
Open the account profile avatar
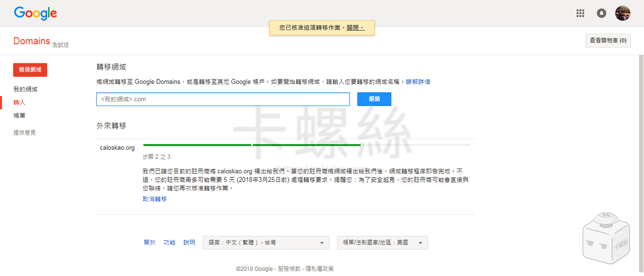622,14
